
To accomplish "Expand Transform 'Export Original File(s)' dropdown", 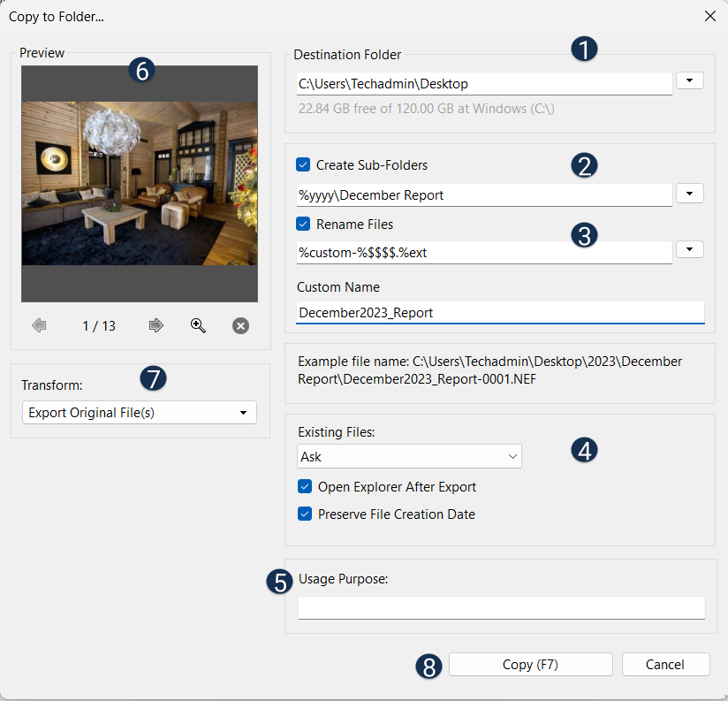I will click(139, 413).
